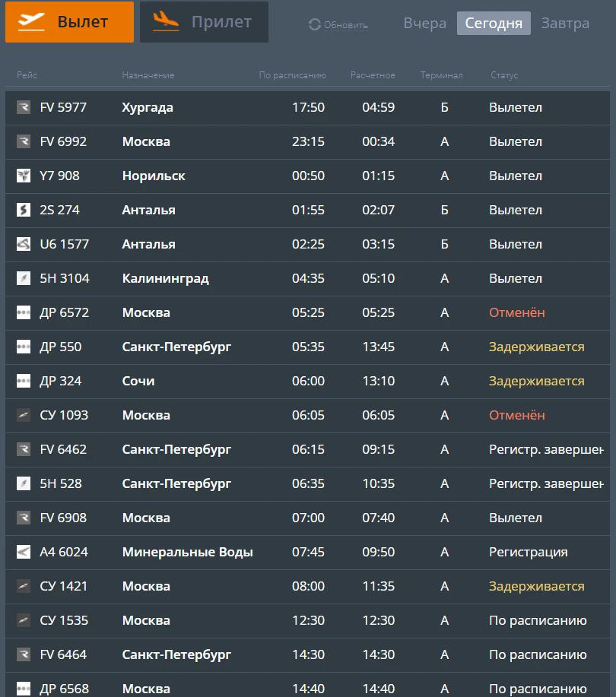Click the Aeroflot icon for СУ 1535

click(24, 620)
